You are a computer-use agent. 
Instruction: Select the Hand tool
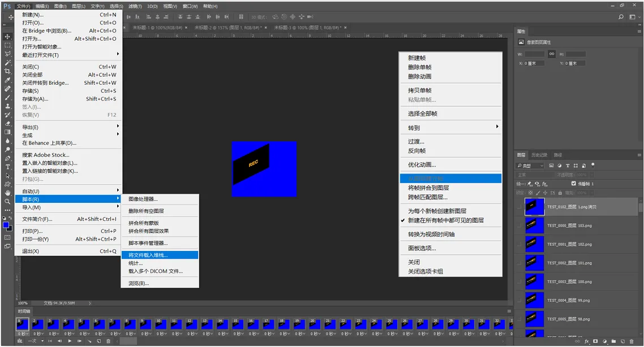[7, 193]
